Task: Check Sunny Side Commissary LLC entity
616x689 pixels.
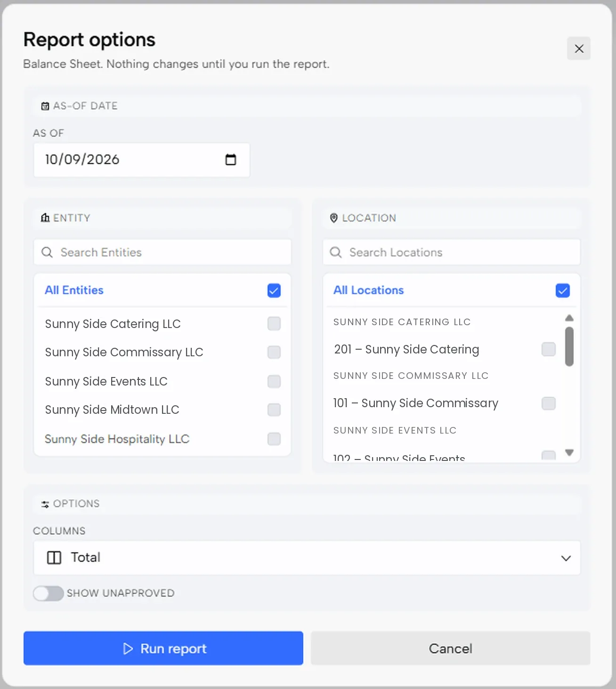Action: pyautogui.click(x=274, y=352)
